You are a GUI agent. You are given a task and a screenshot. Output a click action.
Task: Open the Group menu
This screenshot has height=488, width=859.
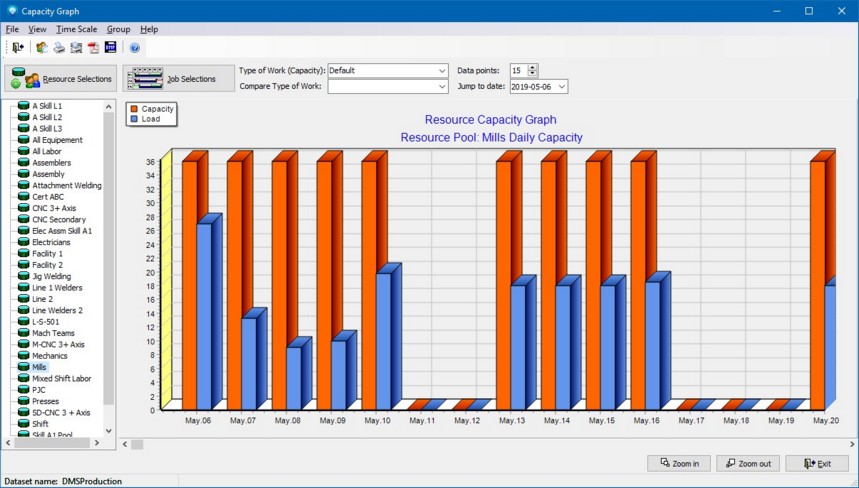(x=118, y=29)
